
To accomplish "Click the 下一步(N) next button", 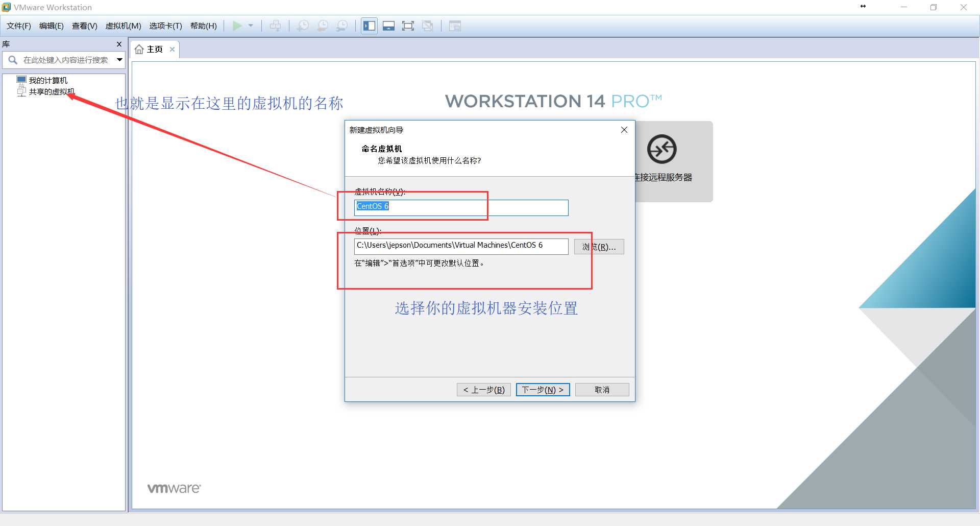I will [x=543, y=390].
